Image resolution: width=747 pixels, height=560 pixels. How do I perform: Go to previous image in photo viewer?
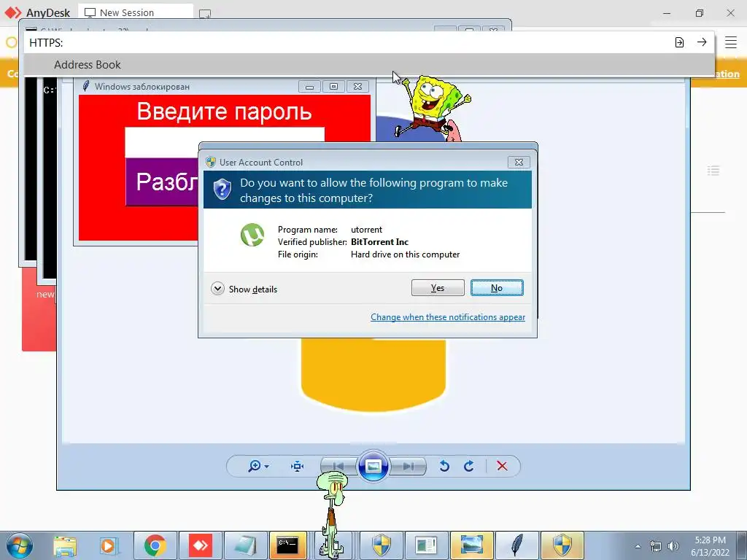[x=338, y=466]
